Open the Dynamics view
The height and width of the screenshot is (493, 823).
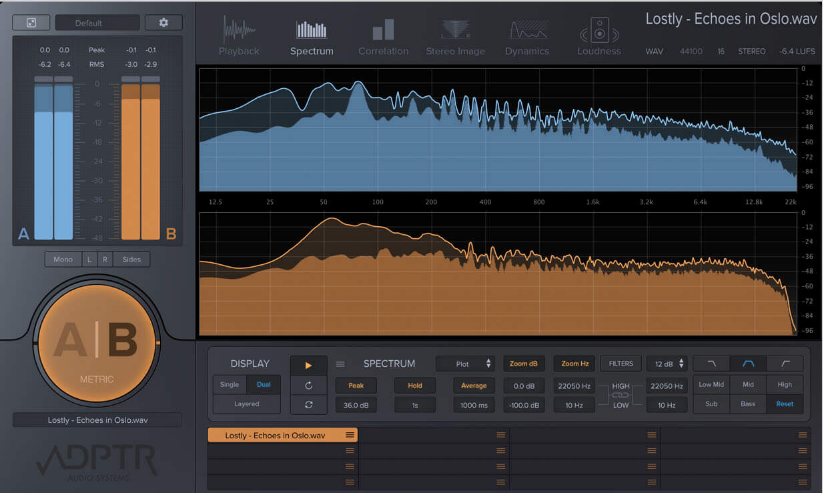point(527,34)
